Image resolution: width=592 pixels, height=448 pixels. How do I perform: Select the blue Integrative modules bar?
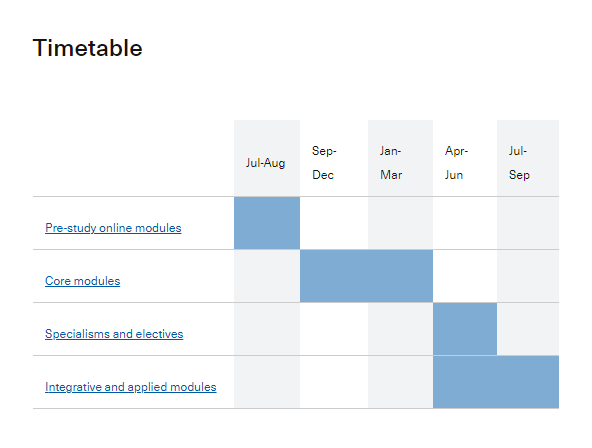point(496,382)
